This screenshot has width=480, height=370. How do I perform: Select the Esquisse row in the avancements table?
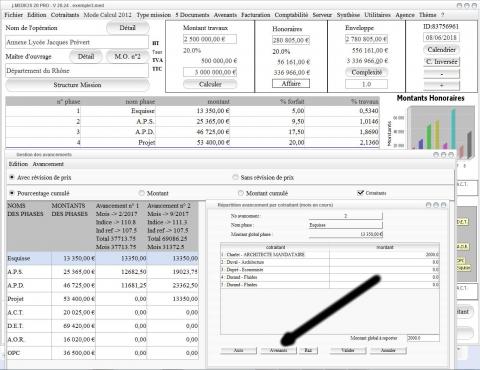[103, 258]
